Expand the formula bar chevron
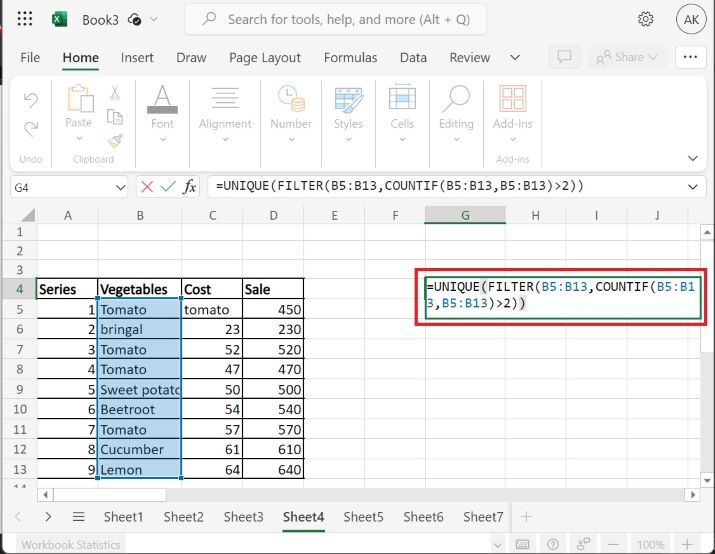This screenshot has height=554, width=715. (693, 186)
